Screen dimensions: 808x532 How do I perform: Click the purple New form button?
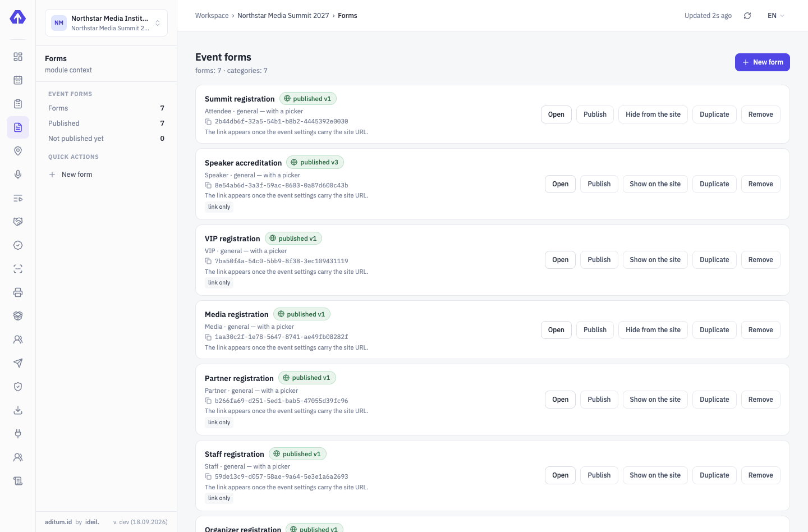pos(763,62)
